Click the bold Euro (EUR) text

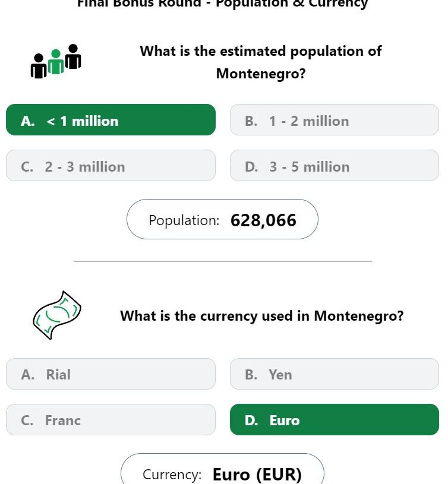(x=257, y=474)
